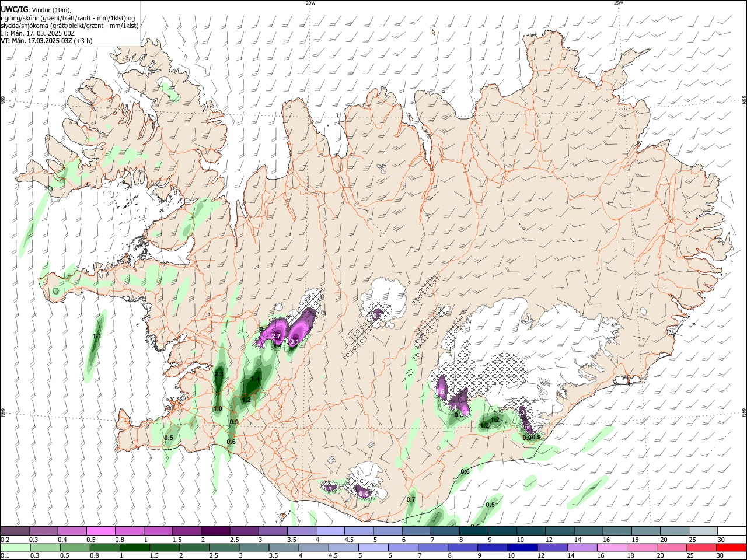Image resolution: width=747 pixels, height=560 pixels.
Task: Click the 20W longitude label
Action: tap(310, 3)
